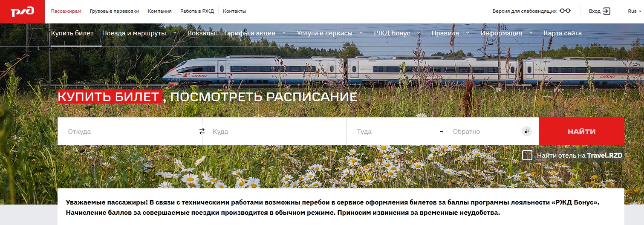
Task: Open the Rus language dropdown
Action: pos(634,11)
